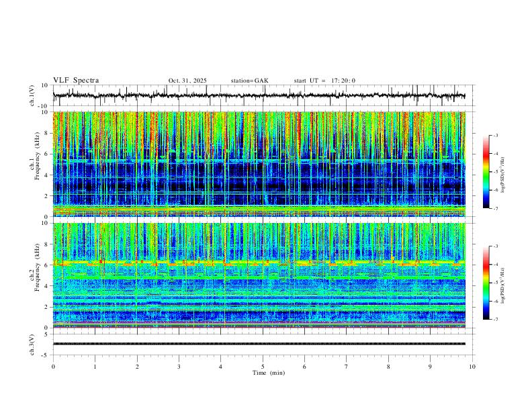Viewport: 532px width, 411px height.
Task: Click the "-7" tick of the upper colorbar
Action: tap(496, 208)
